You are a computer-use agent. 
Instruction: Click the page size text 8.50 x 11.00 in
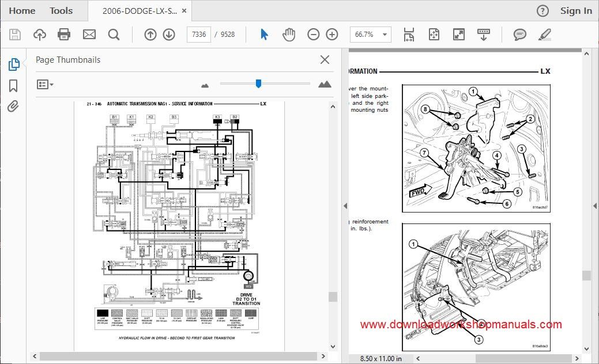(x=381, y=359)
